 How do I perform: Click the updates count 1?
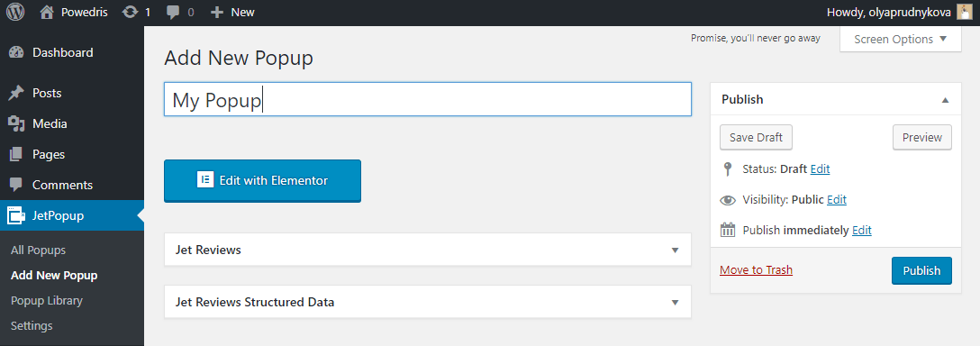(148, 13)
